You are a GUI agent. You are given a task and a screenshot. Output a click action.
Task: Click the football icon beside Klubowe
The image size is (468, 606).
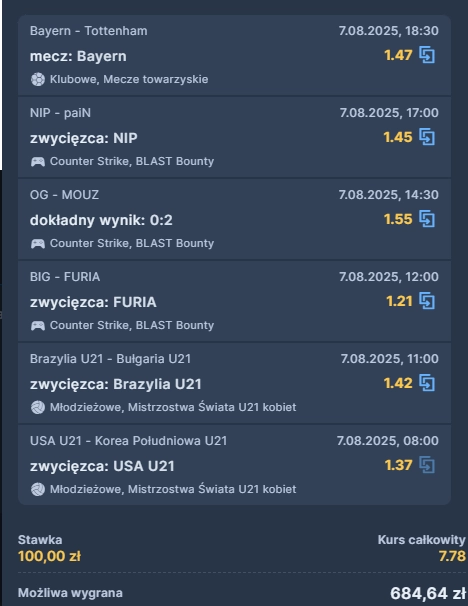click(37, 79)
